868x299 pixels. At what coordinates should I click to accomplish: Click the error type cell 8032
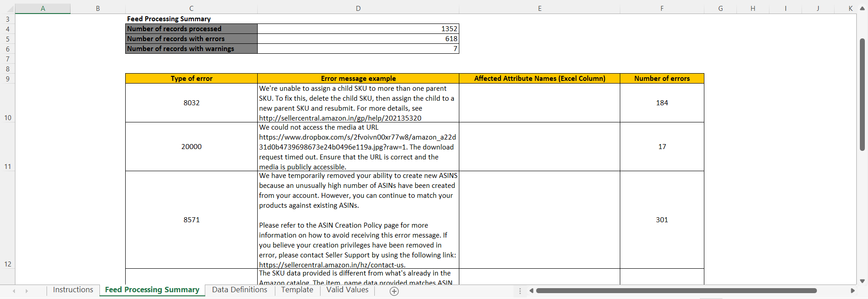(191, 103)
